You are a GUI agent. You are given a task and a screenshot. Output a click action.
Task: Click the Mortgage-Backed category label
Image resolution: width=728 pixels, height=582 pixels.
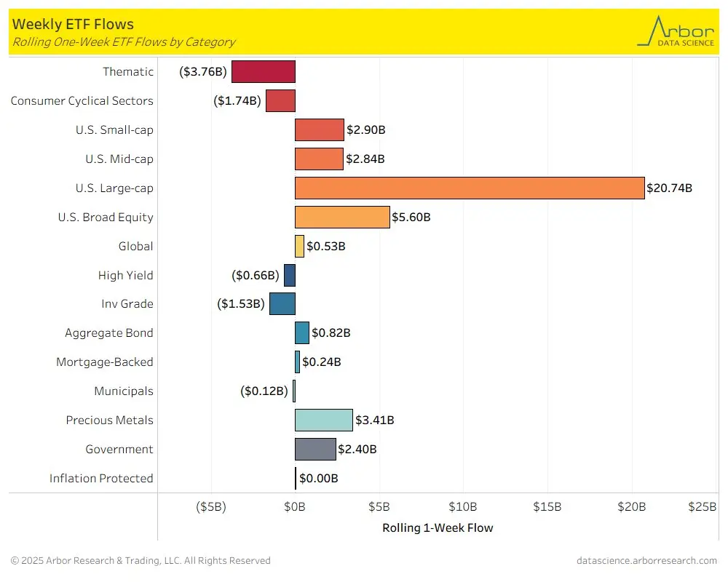tap(104, 362)
